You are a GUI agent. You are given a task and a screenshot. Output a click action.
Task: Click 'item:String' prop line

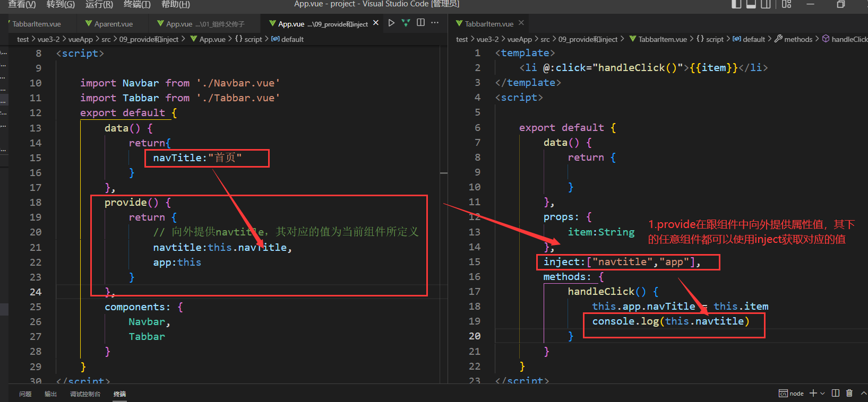(601, 232)
